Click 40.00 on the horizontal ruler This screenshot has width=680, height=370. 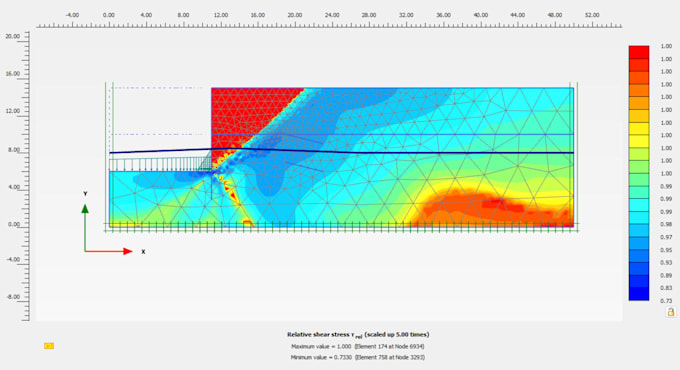[481, 15]
